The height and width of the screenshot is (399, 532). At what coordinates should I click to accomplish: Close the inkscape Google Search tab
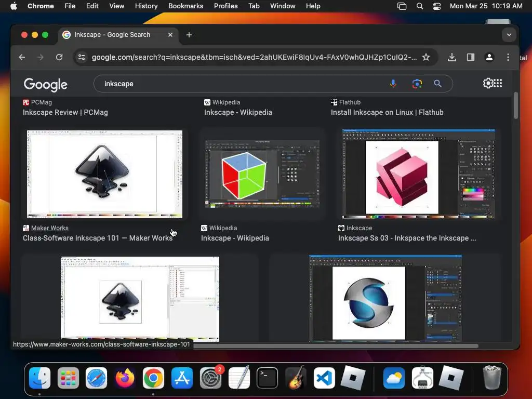170,35
